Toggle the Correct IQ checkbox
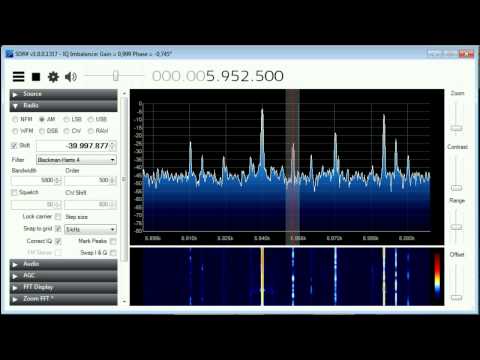Viewport: 480px width, 360px height. [x=58, y=241]
